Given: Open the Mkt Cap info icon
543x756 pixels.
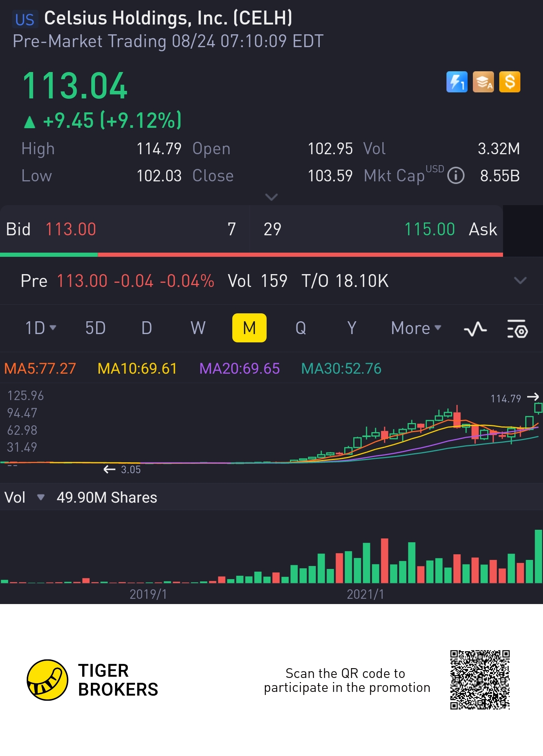Looking at the screenshot, I should pos(456,176).
